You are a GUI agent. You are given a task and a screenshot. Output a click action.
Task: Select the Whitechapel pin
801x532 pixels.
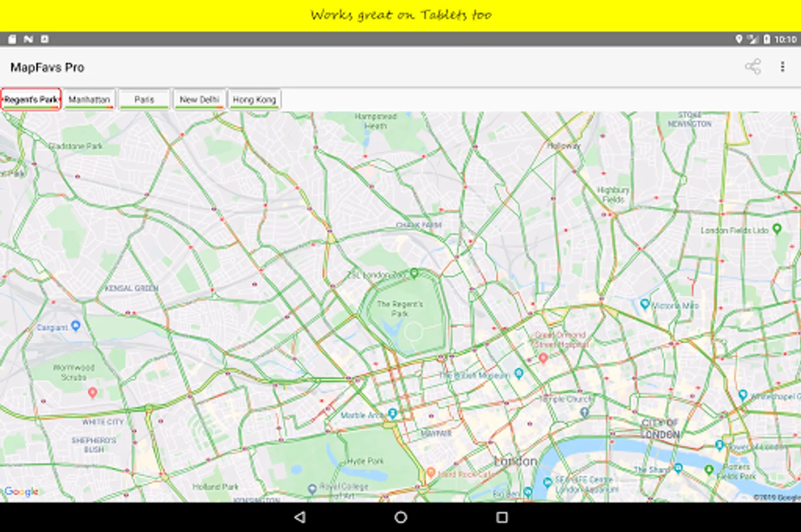pyautogui.click(x=742, y=395)
